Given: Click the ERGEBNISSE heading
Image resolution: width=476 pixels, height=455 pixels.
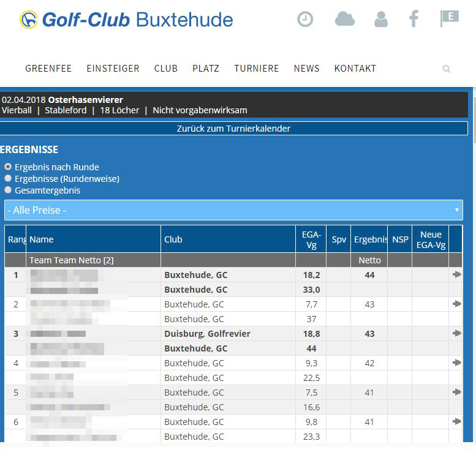Looking at the screenshot, I should click(29, 149).
